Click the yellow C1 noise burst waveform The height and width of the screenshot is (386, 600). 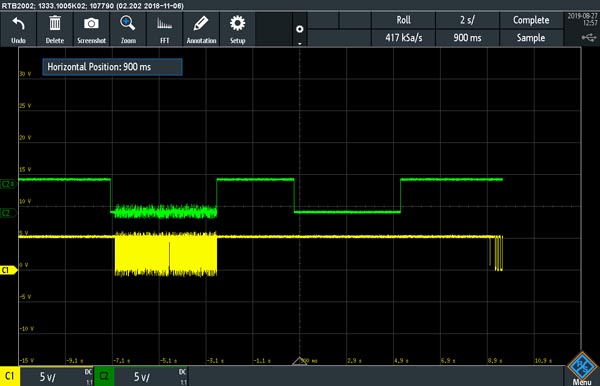166,254
